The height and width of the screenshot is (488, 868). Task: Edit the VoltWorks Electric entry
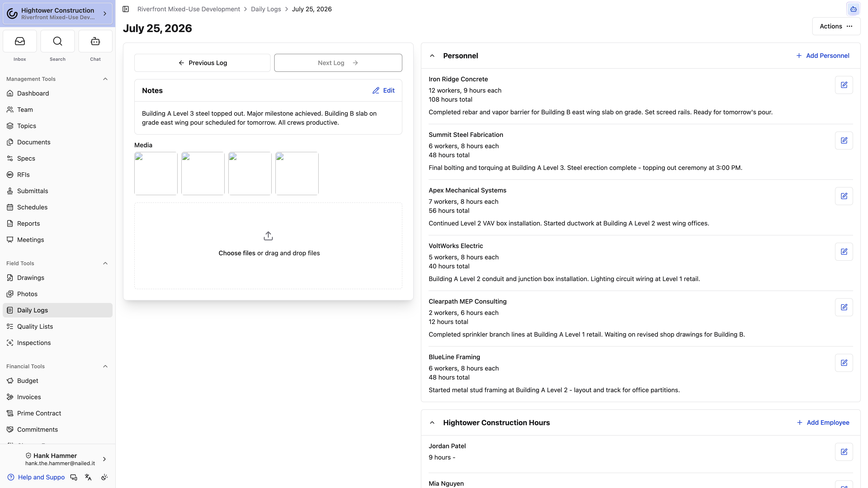(x=844, y=252)
